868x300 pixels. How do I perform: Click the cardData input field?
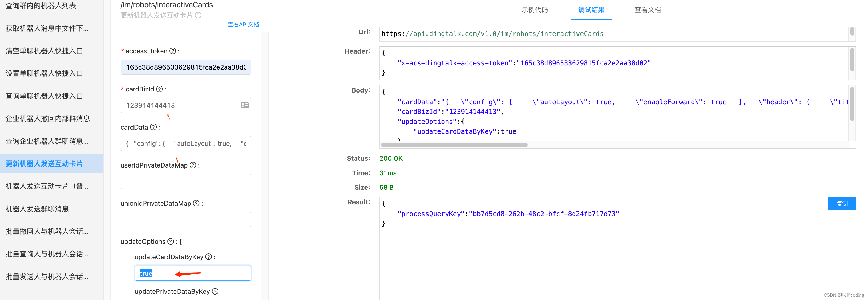pyautogui.click(x=186, y=143)
